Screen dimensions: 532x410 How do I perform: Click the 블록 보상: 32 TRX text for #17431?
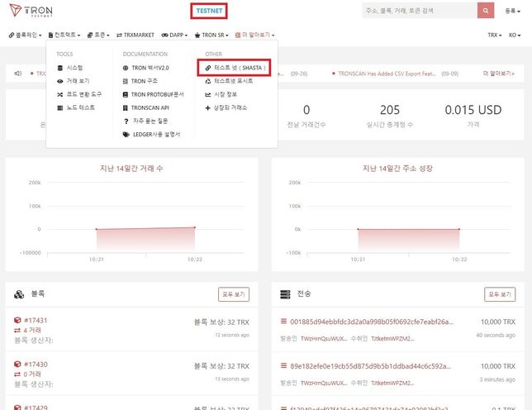coord(221,322)
